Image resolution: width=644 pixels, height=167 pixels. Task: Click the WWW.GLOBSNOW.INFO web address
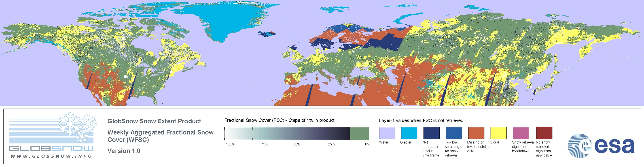coord(51,156)
